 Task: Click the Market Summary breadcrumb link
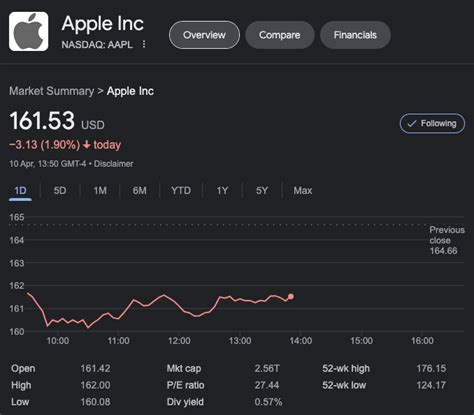[52, 91]
